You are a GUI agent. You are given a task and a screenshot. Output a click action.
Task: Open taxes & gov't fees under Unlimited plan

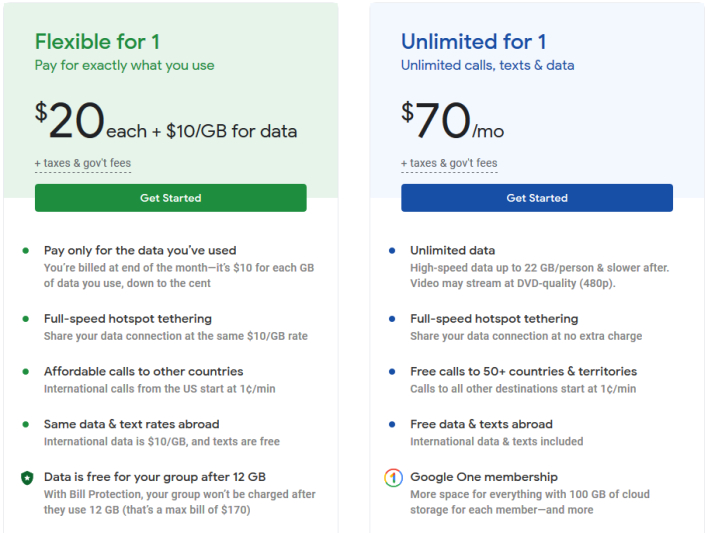[449, 163]
